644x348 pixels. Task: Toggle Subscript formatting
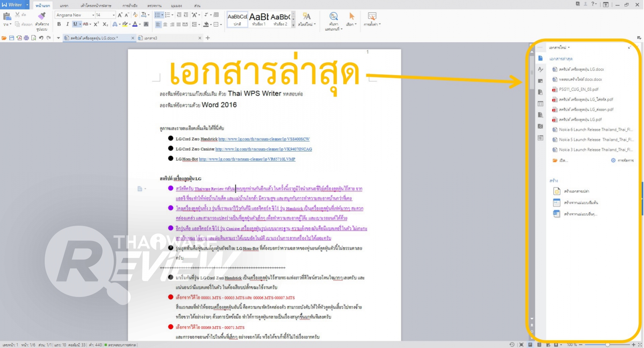tap(105, 24)
